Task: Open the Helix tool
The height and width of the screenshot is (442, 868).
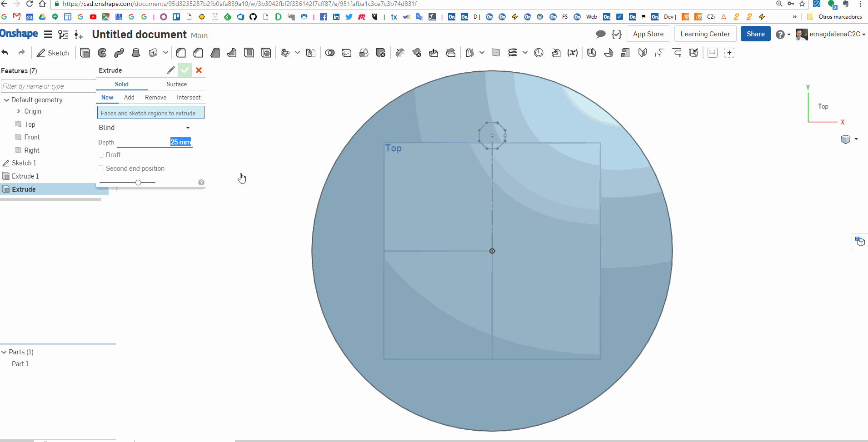Action: [x=513, y=52]
